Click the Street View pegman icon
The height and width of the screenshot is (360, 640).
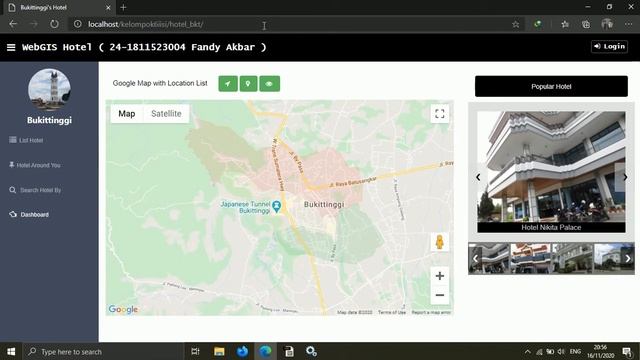440,242
